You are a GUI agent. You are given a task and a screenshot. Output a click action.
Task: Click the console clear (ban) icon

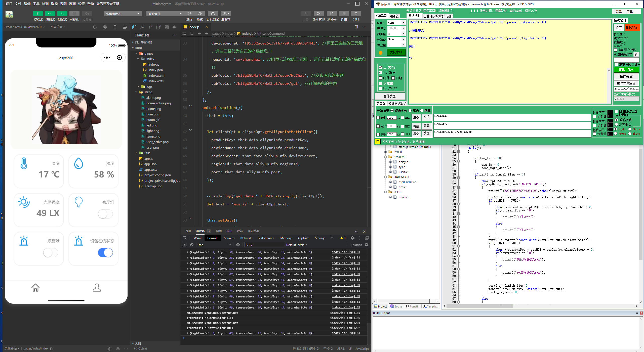pyautogui.click(x=192, y=245)
